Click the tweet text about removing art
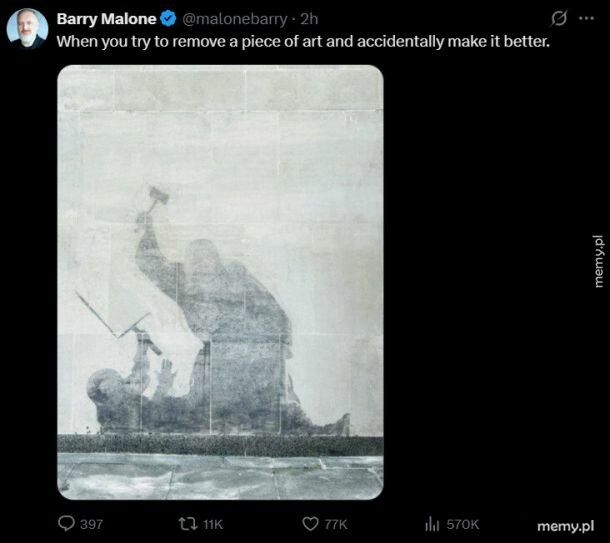The width and height of the screenshot is (610, 543). (x=303, y=43)
